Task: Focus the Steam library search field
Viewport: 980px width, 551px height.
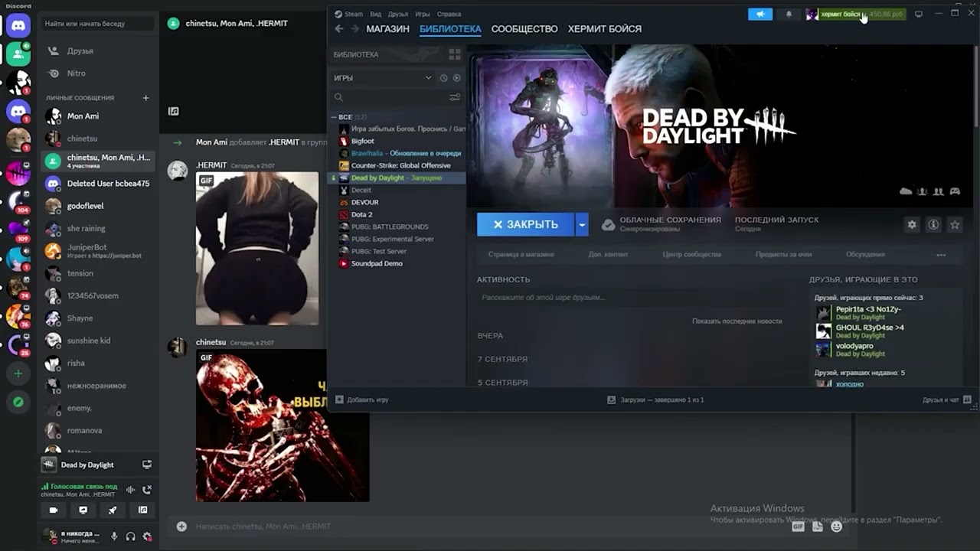Action: [x=390, y=97]
